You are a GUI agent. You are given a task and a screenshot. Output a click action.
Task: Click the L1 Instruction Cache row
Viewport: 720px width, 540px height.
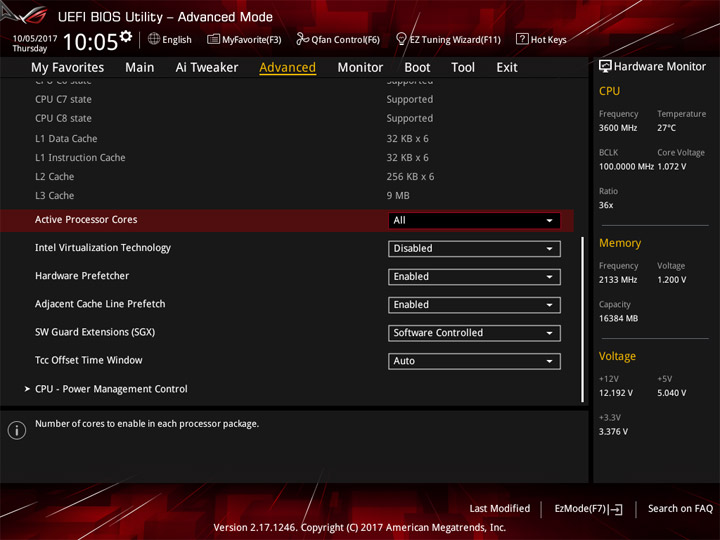(x=287, y=158)
